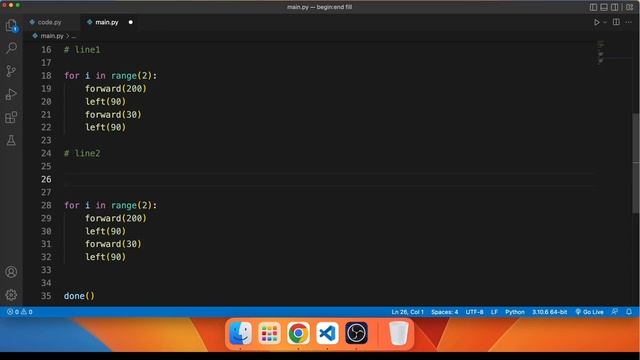The height and width of the screenshot is (360, 640).
Task: Click forward(200) on line 19
Action: [x=116, y=89]
